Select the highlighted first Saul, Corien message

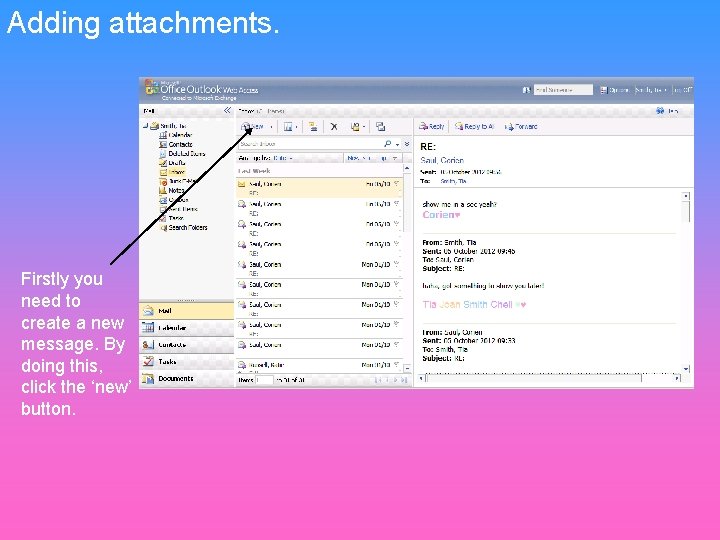pos(319,188)
